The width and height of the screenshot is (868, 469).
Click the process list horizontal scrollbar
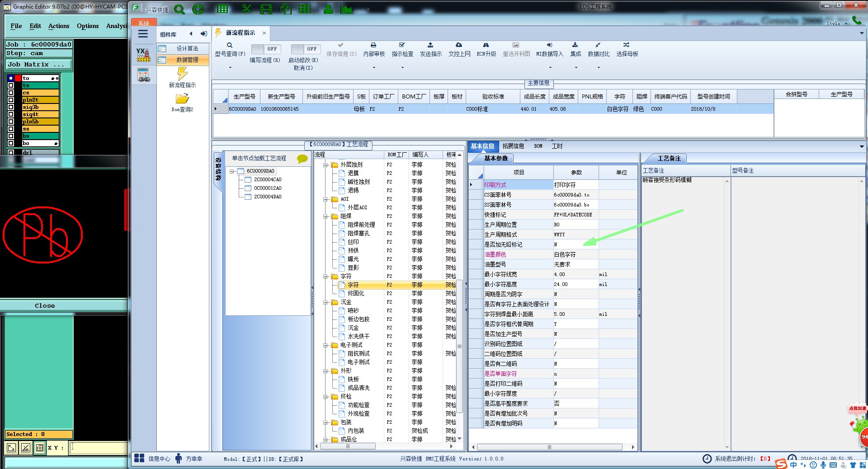point(348,446)
